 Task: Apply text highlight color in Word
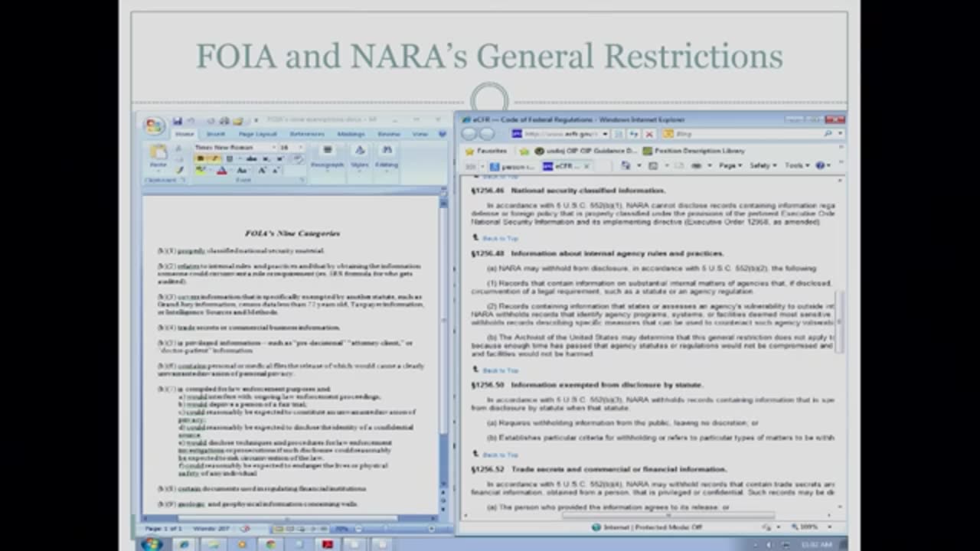[x=201, y=171]
